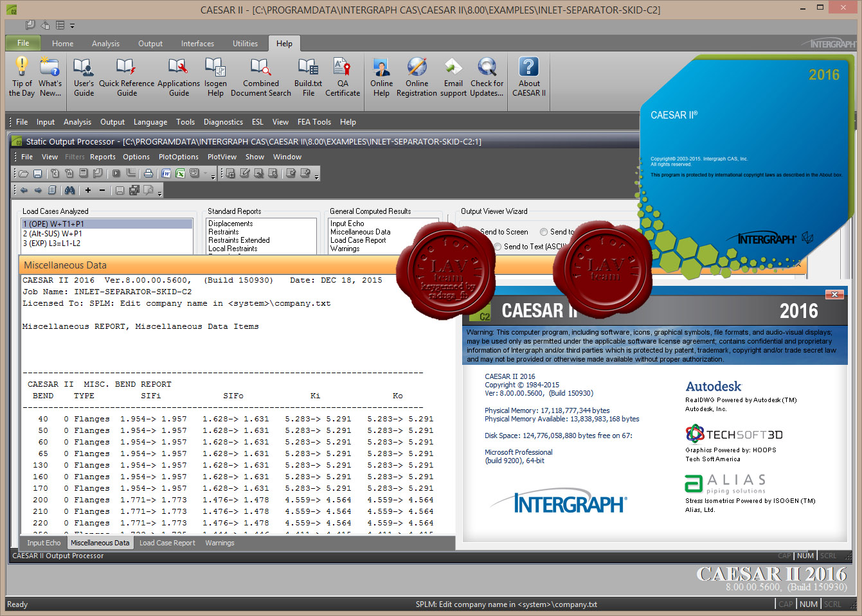The image size is (862, 616).
Task: Open About CAESAR II
Action: (529, 76)
